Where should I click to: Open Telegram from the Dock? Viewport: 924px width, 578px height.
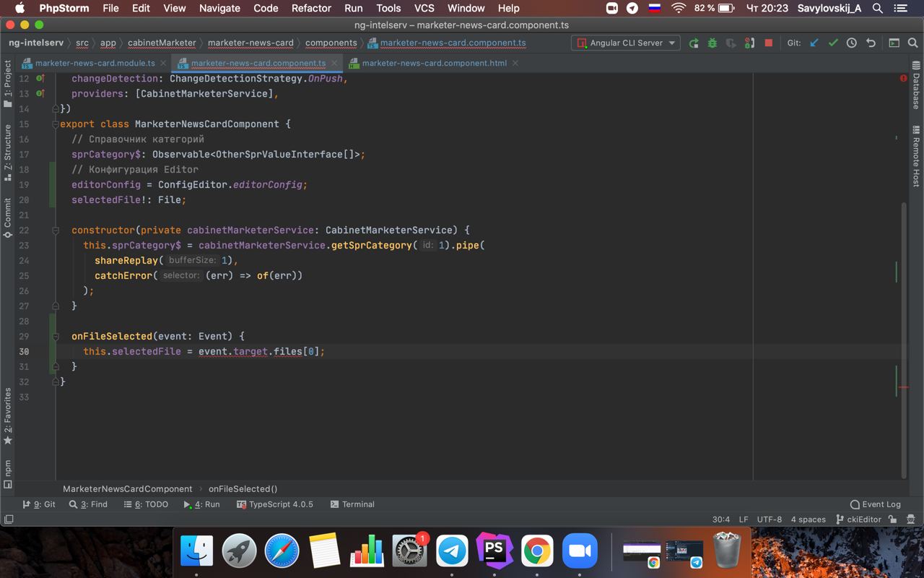pyautogui.click(x=452, y=551)
